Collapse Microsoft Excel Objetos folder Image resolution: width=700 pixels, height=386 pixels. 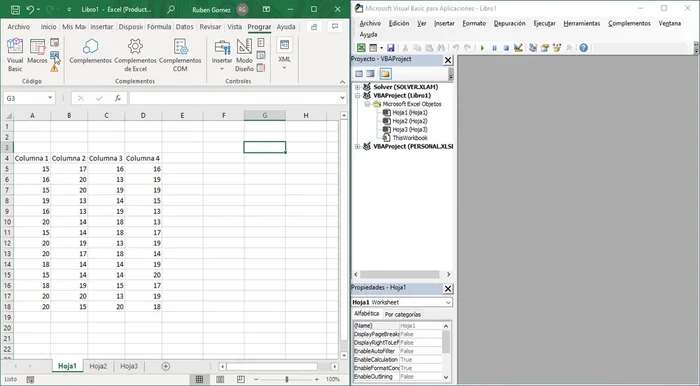click(x=367, y=104)
